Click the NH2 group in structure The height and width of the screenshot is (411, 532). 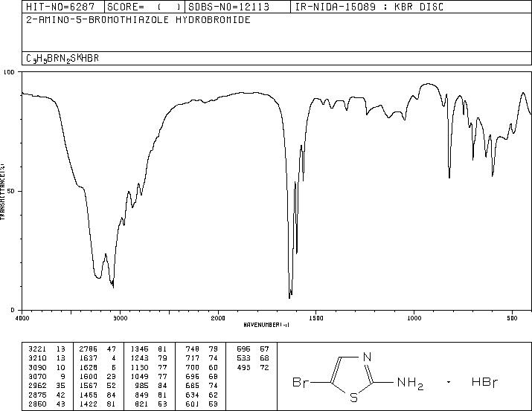410,384
